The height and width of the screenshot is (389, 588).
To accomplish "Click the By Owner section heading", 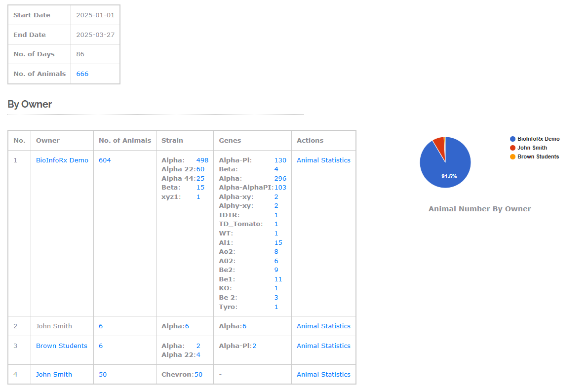I will coord(30,104).
